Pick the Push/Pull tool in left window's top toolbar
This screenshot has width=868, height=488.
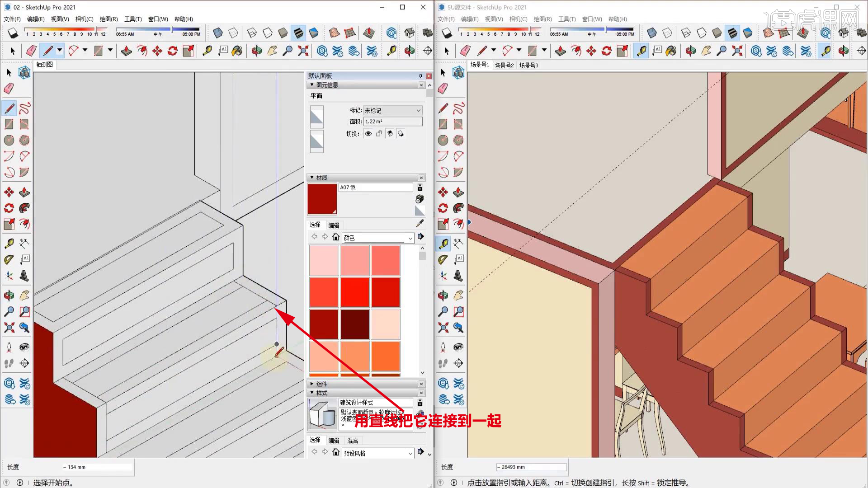[x=127, y=51]
